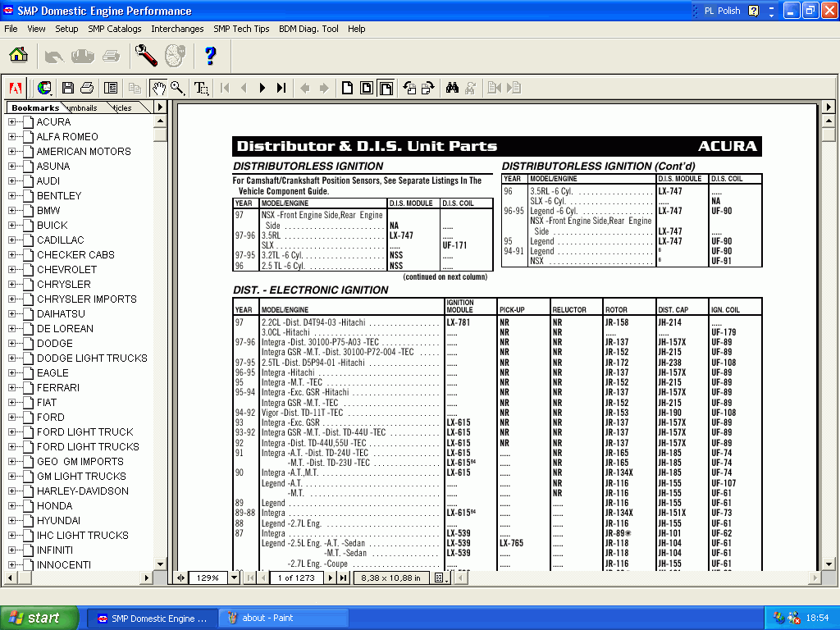The image size is (840, 630).
Task: Switch to the Articles tab
Action: point(124,107)
